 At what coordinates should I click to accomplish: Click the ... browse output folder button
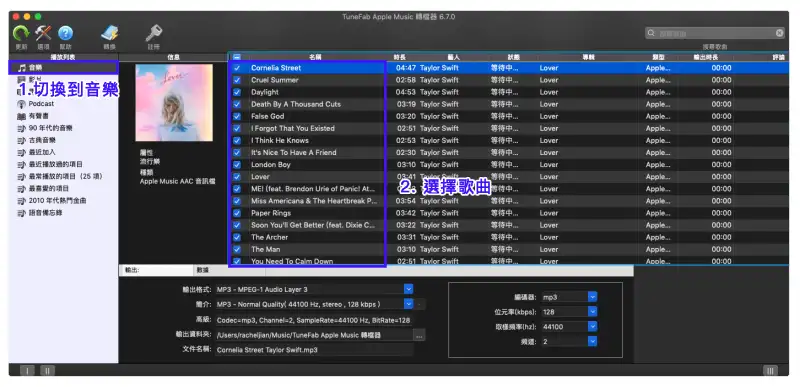tap(419, 336)
